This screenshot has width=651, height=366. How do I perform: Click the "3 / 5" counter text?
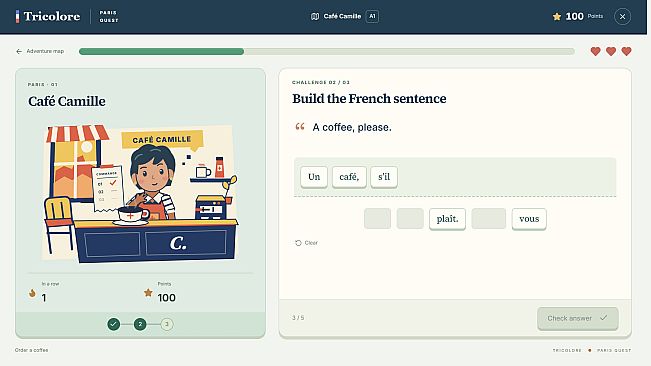(298, 318)
